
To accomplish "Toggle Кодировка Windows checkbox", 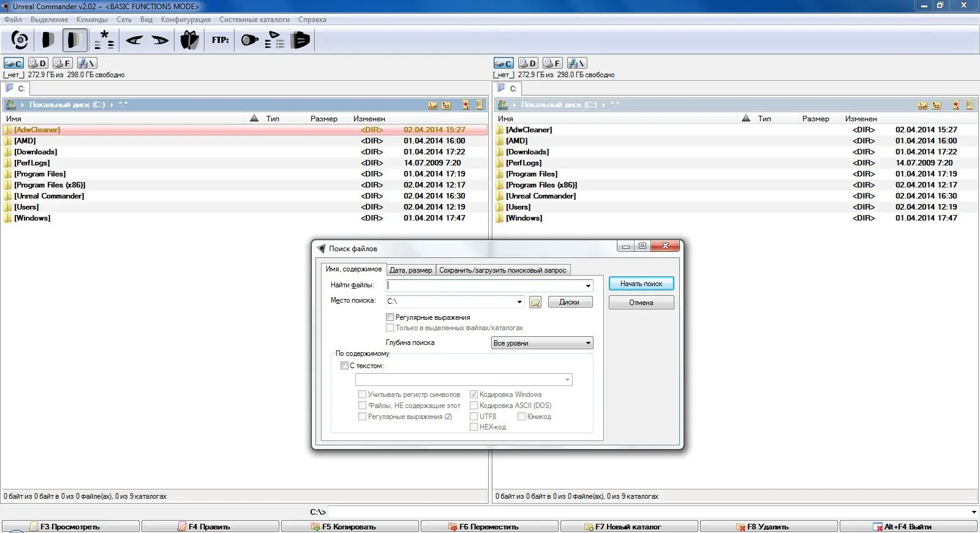I will (x=473, y=395).
